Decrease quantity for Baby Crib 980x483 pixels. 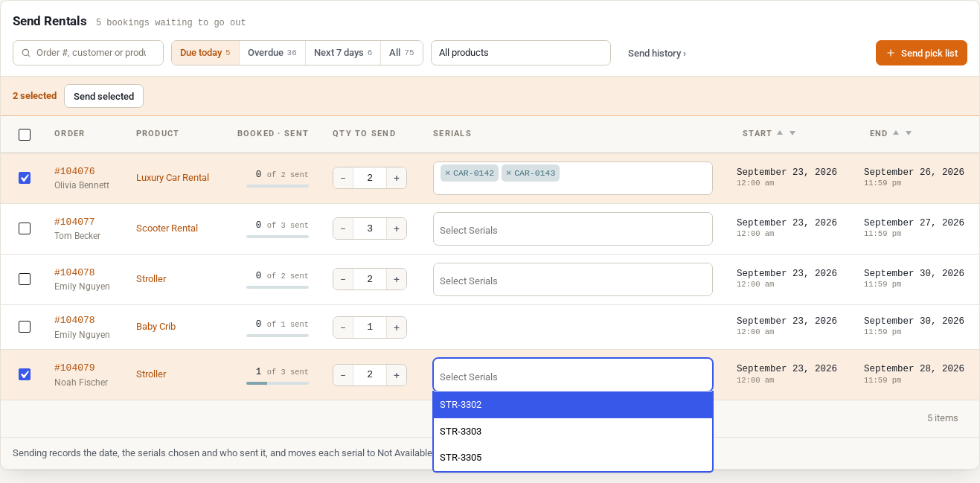tap(343, 327)
